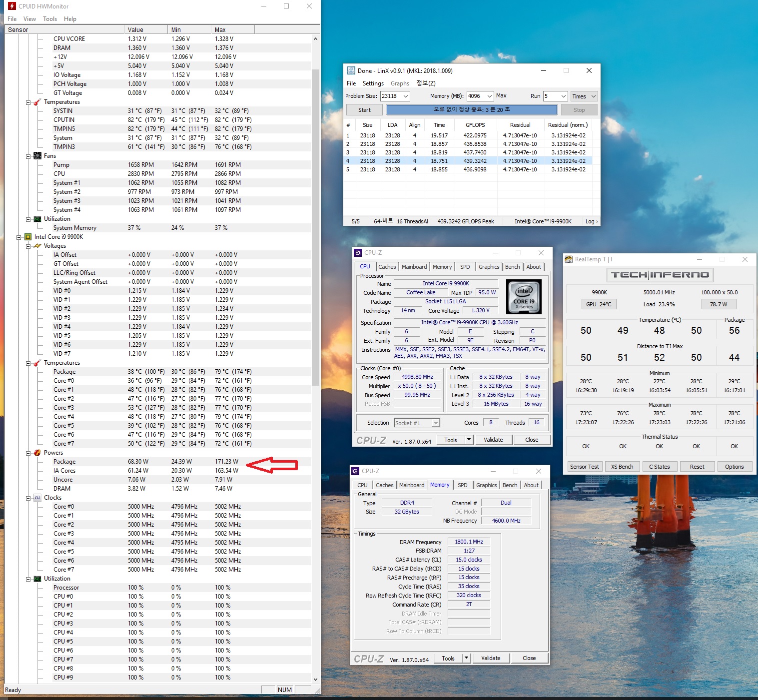Click the scroll down arrow in HWMonitor
Viewport: 758px width, 700px height.
coord(315,680)
